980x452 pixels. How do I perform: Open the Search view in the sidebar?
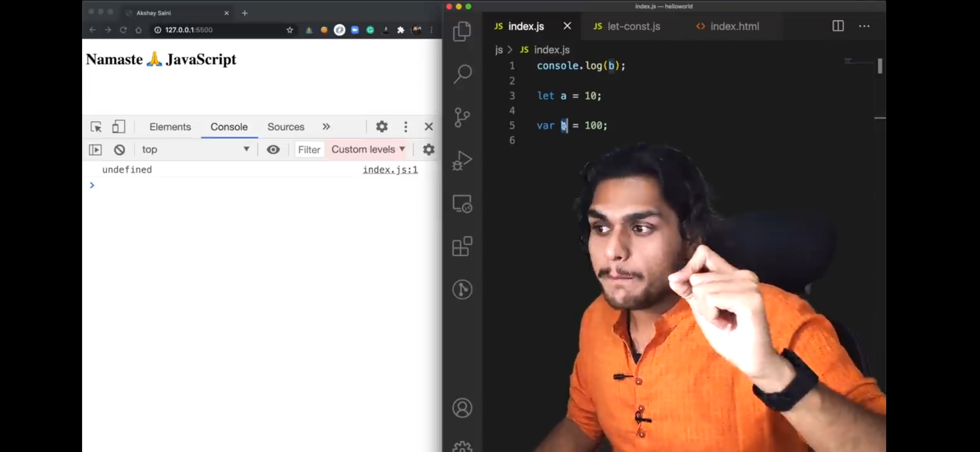[462, 74]
